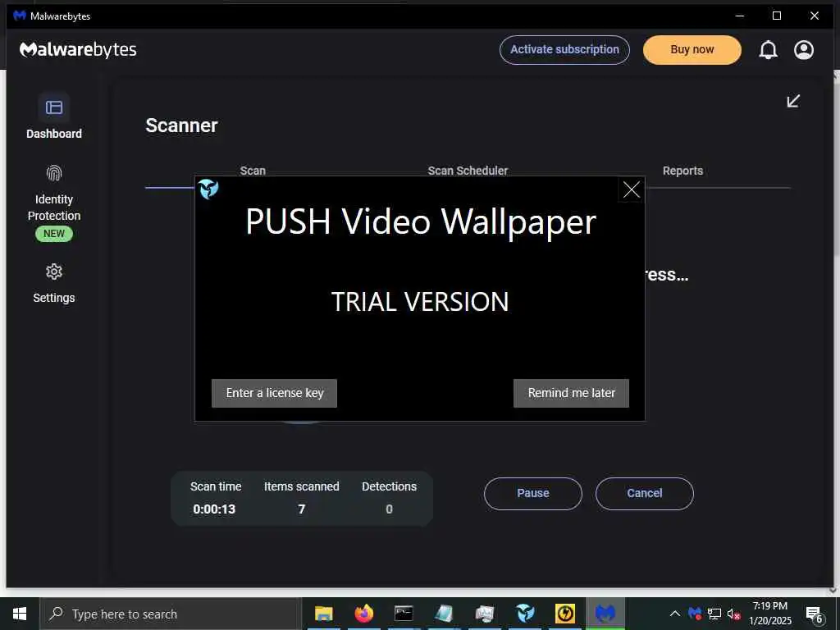Click Enter a license key button
Viewport: 840px width, 630px height.
274,393
